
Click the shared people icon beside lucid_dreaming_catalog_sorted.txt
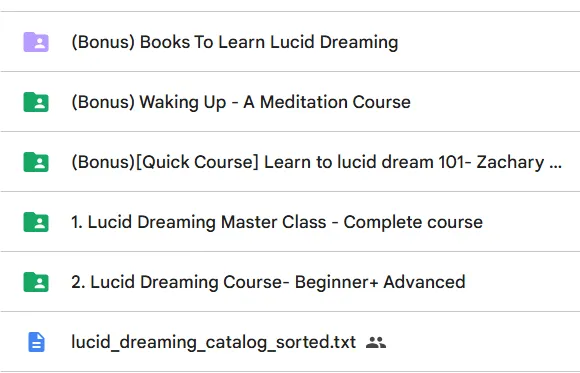[x=376, y=342]
